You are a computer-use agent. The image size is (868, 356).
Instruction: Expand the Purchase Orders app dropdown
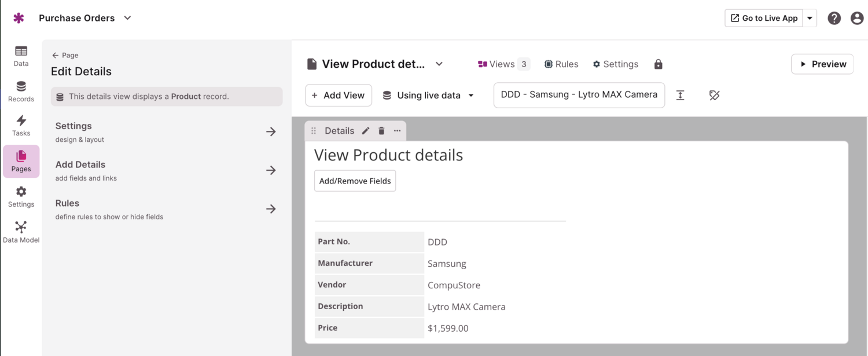point(128,18)
